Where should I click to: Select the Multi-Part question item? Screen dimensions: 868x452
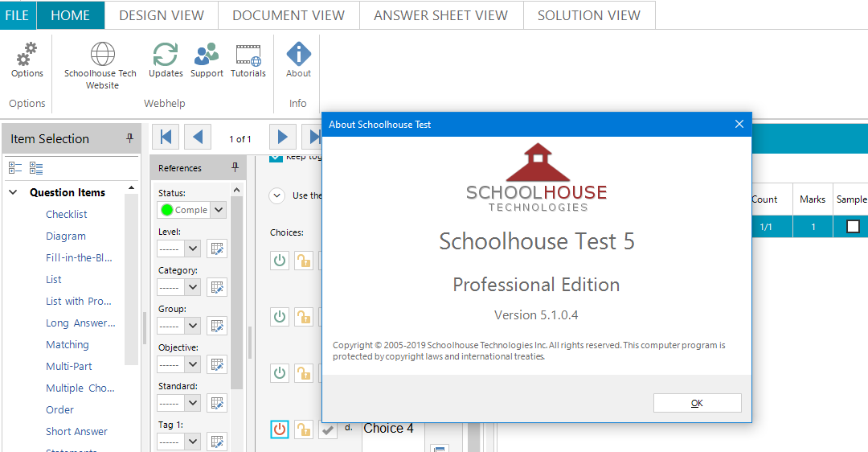point(68,366)
